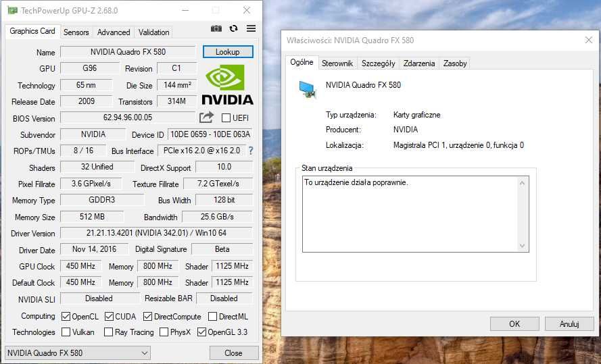This screenshot has height=364, width=601.
Task: Click the Texture Fillrate value 7.2 GTexel/s
Action: tap(218, 184)
